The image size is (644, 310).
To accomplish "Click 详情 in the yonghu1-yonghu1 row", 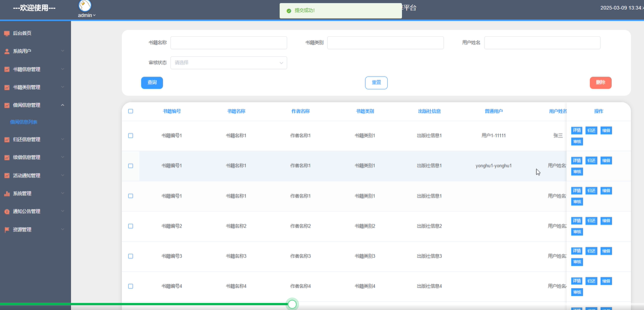I will point(577,160).
